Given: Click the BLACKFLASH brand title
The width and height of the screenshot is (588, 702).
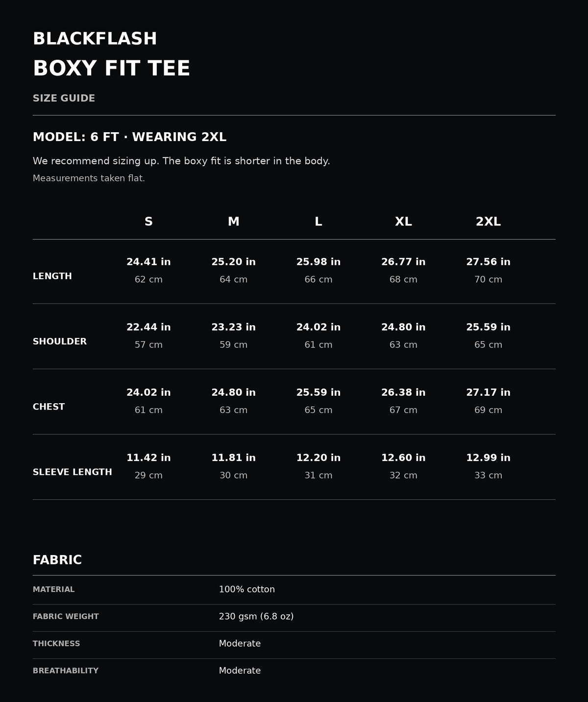Looking at the screenshot, I should tap(95, 39).
